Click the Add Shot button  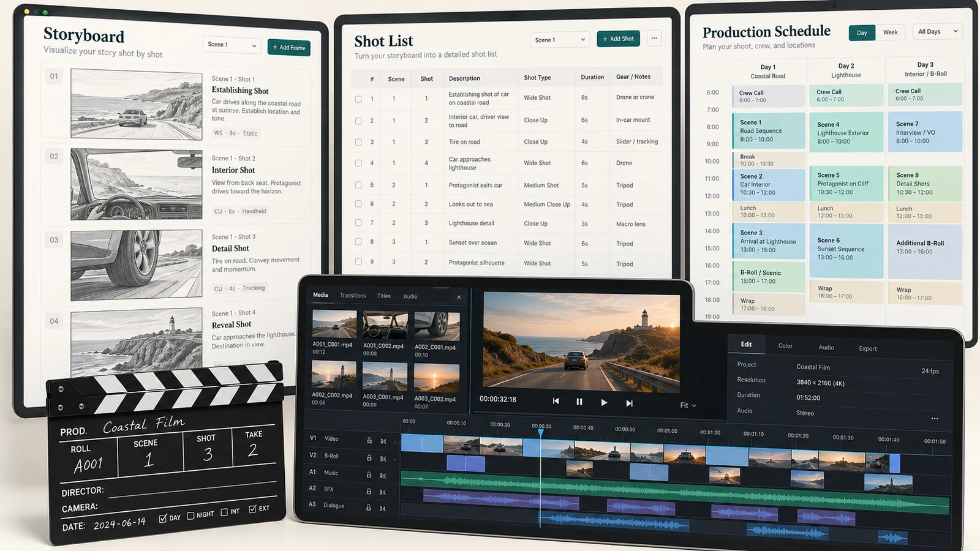coord(618,39)
